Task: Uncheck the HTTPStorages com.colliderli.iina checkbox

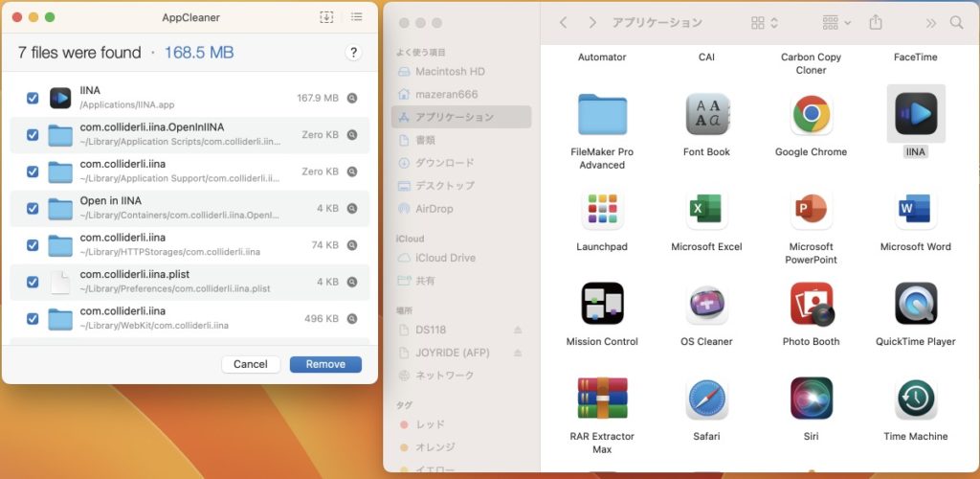Action: [33, 245]
